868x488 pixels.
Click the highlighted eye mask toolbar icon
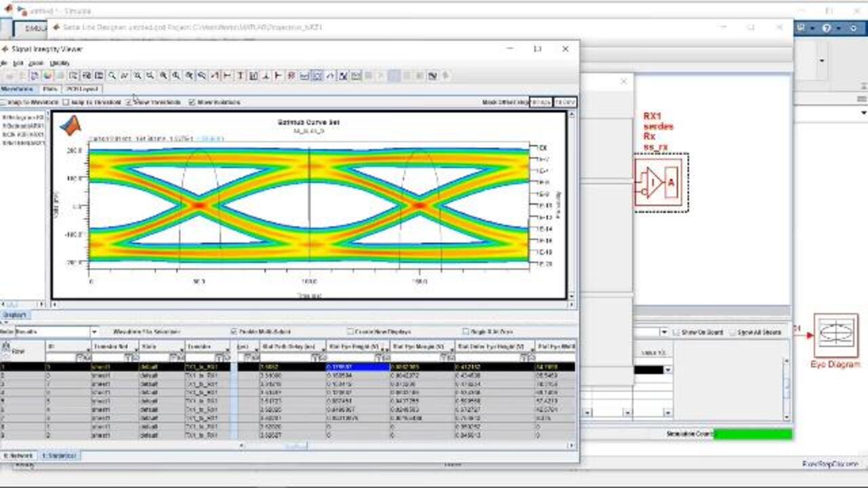317,76
